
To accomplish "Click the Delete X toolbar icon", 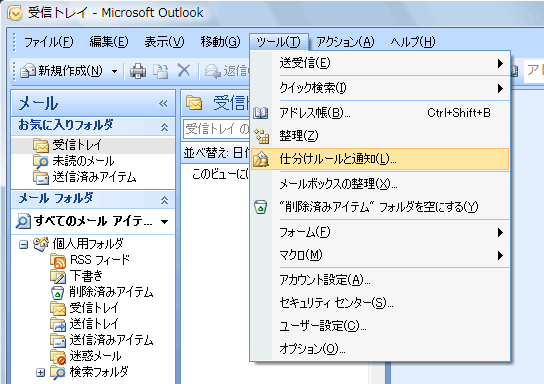I will point(184,71).
